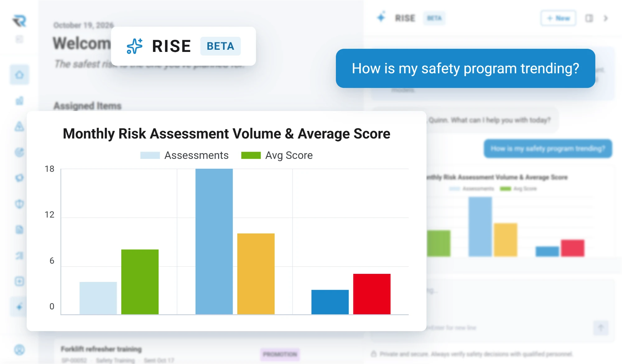
Task: Select the warning triangle sidebar icon
Action: 19,126
